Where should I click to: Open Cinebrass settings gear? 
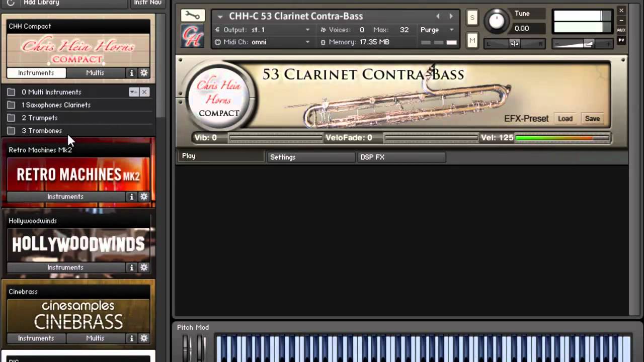point(144,338)
